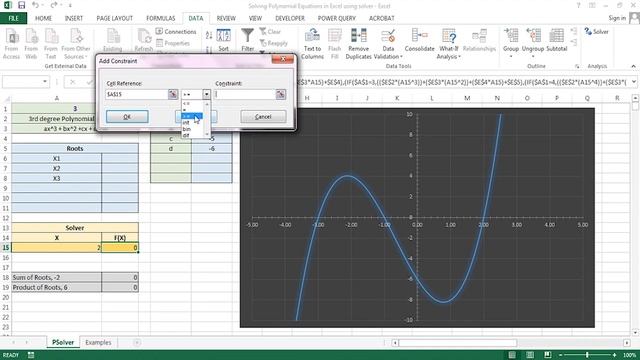This screenshot has width=640, height=360.
Task: Choose 'bin' from the operator list
Action: pyautogui.click(x=187, y=129)
